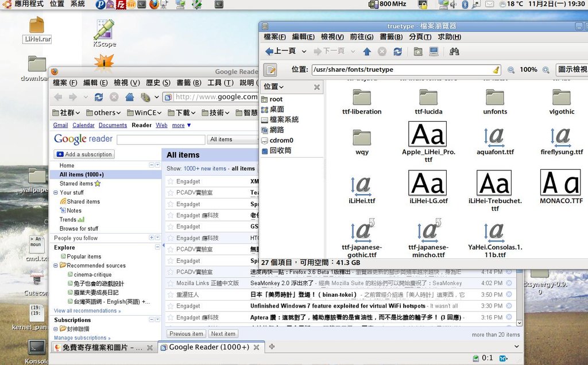This screenshot has width=588, height=365.
Task: Open the back history dropdown next to 上一頁
Action: click(304, 51)
